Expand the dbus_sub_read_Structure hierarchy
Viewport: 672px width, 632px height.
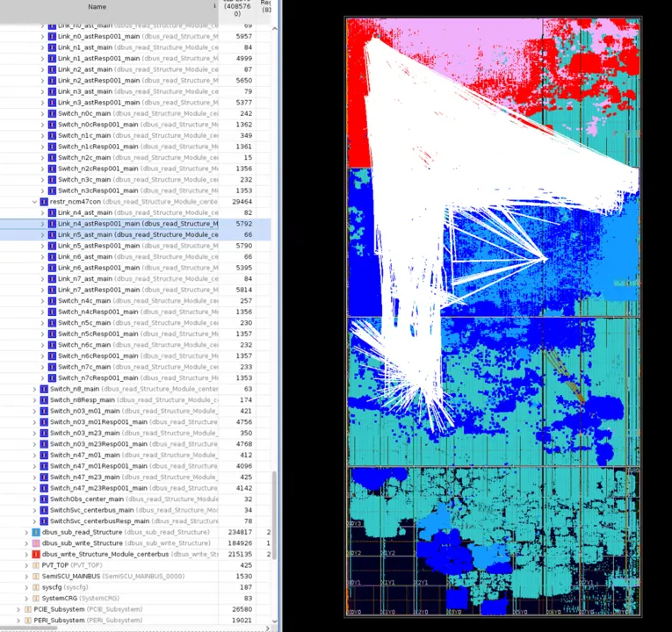(26, 532)
